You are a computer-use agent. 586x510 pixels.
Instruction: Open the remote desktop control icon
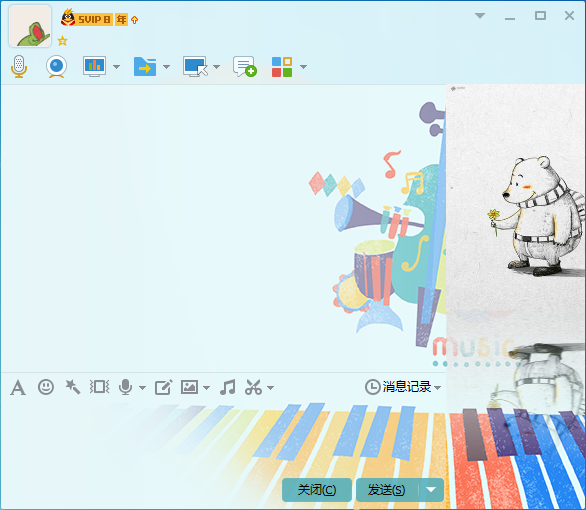click(x=195, y=67)
